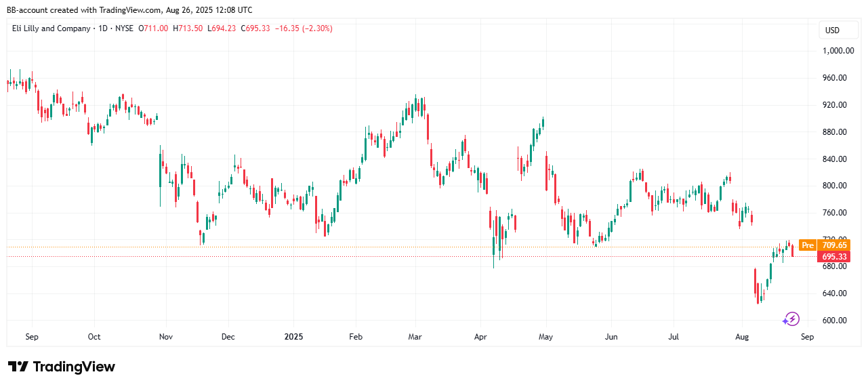Screen dimensions: 868x387
Task: Click the May label on time axis
Action: [x=546, y=336]
